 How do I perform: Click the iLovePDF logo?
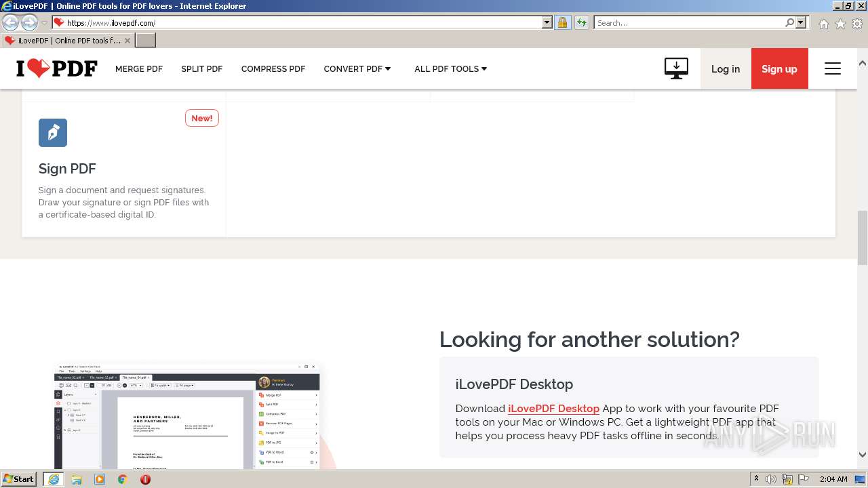57,68
